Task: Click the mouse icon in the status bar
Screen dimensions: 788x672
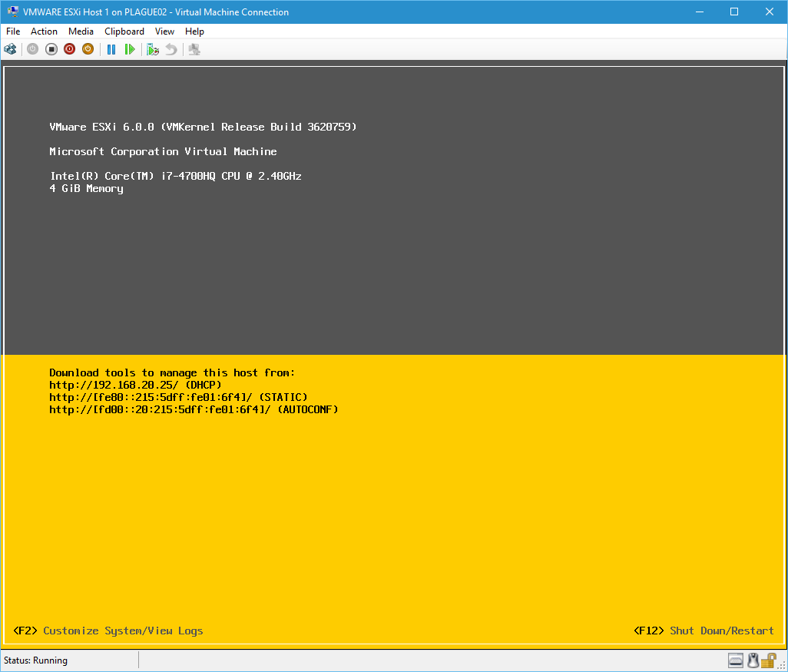Action: pos(753,660)
